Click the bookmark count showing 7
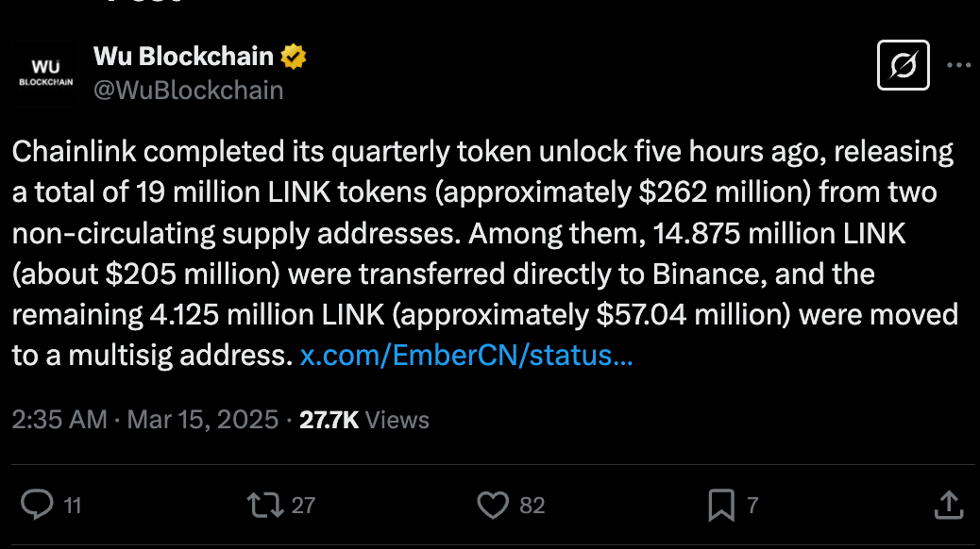The image size is (980, 549). click(752, 506)
